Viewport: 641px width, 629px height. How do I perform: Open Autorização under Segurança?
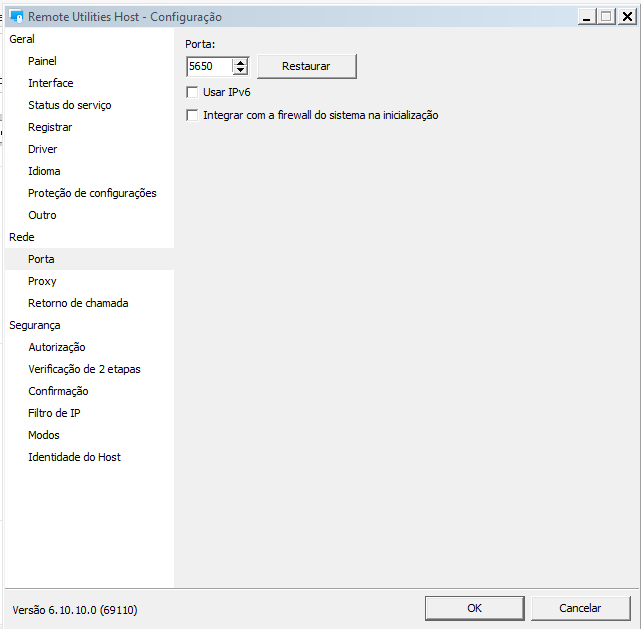click(56, 347)
